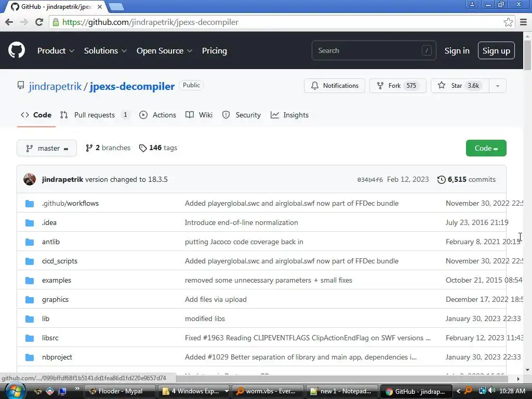Open the Security tab
Image resolution: width=532 pixels, height=399 pixels.
coord(242,115)
